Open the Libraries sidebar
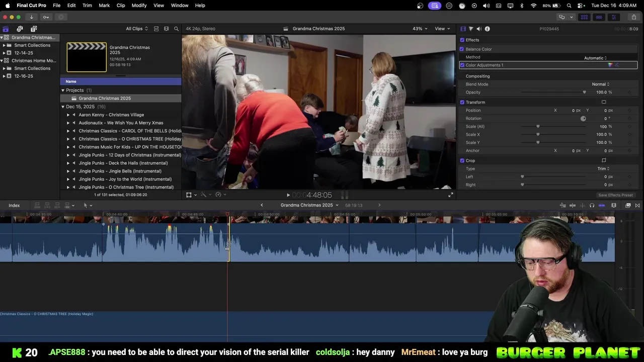The width and height of the screenshot is (644, 362). tap(6, 29)
